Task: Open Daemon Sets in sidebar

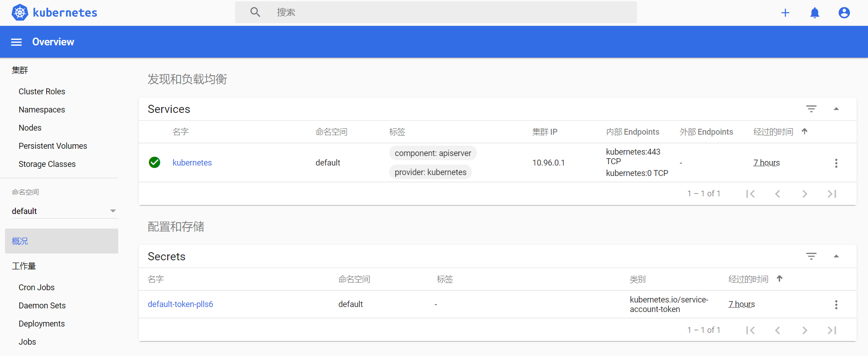Action: point(42,306)
